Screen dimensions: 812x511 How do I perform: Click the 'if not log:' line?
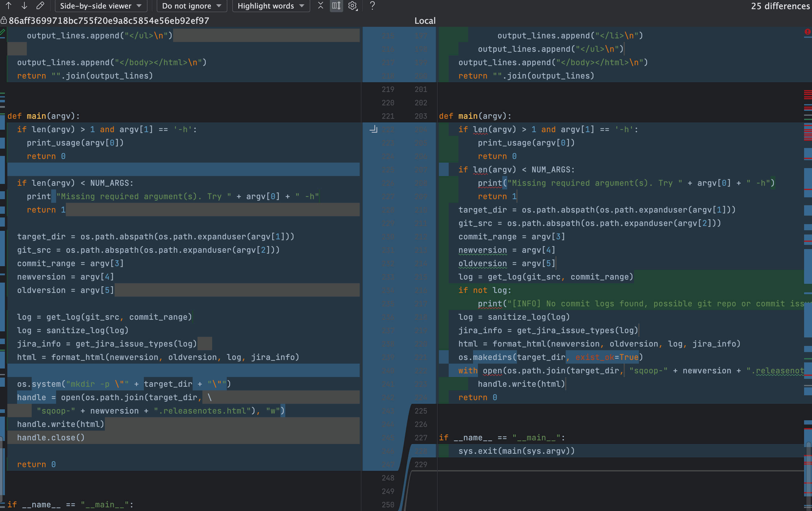pyautogui.click(x=485, y=290)
